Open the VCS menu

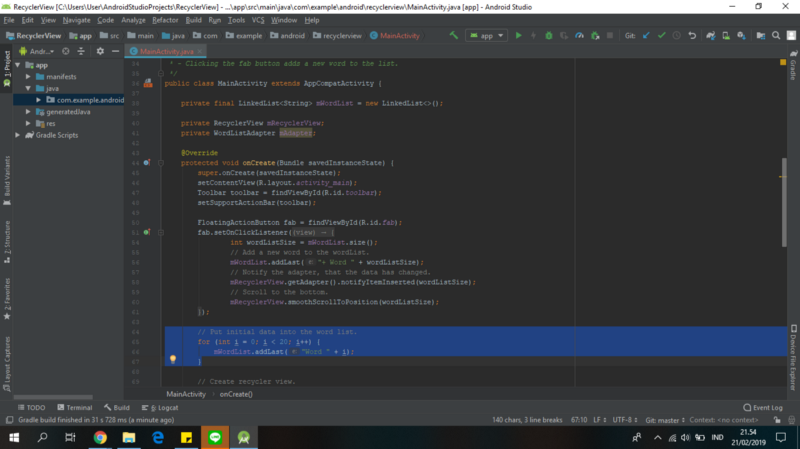[x=258, y=20]
